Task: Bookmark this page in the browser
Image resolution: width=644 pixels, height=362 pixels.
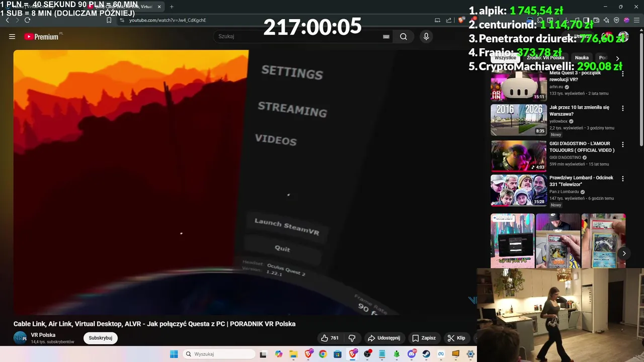Action: [109, 20]
